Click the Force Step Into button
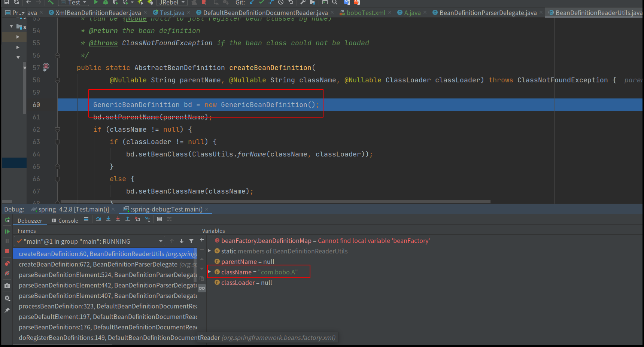The image size is (644, 347). click(x=118, y=219)
